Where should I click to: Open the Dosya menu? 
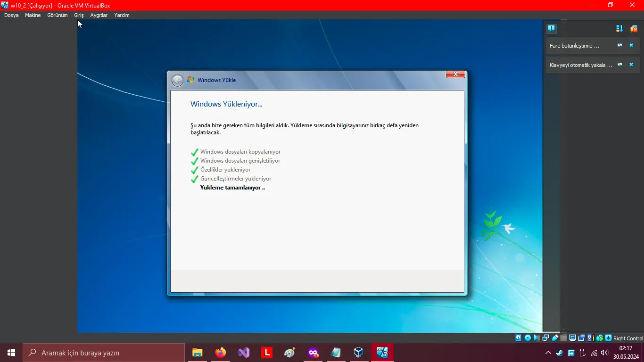coord(11,15)
